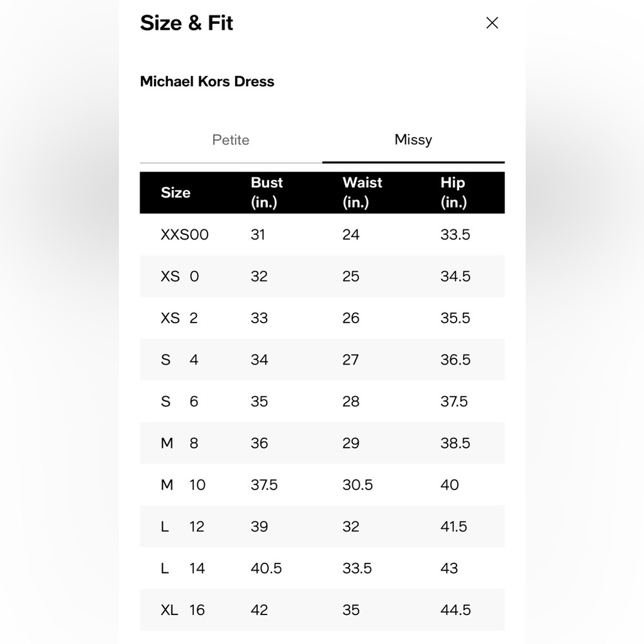The height and width of the screenshot is (644, 644).
Task: Click the Size & Fit title
Action: click(x=187, y=23)
